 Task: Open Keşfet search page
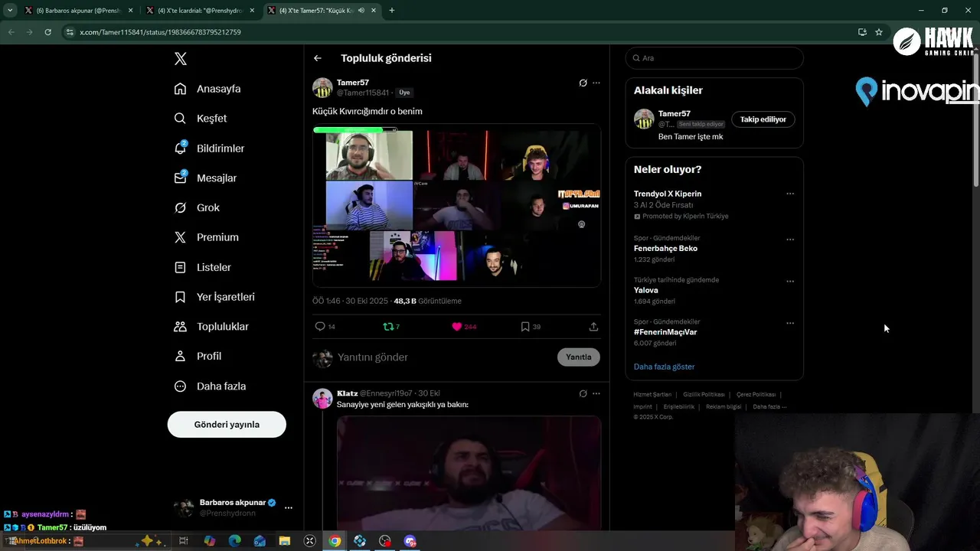pyautogui.click(x=201, y=119)
